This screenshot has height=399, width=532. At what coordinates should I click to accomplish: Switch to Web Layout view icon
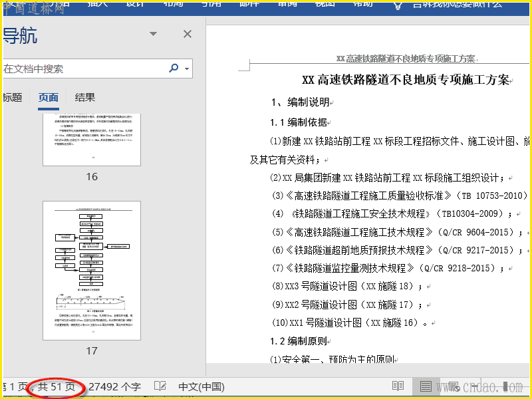pyautogui.click(x=454, y=386)
